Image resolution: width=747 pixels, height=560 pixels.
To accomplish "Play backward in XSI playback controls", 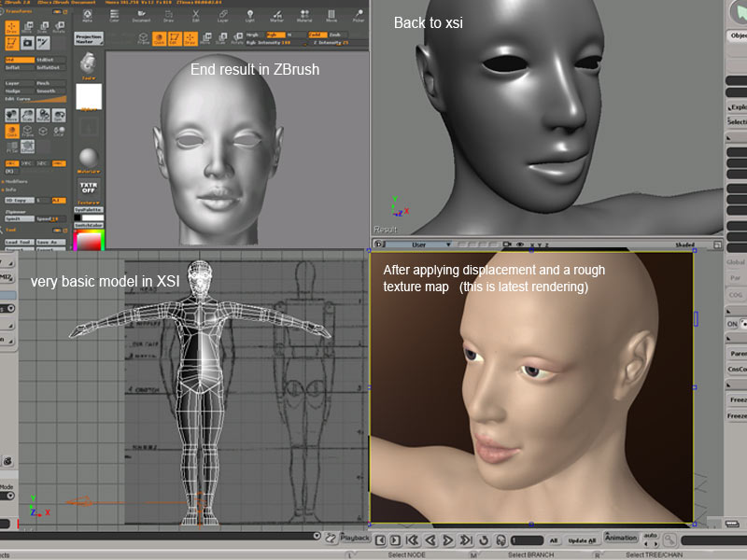I will click(430, 540).
